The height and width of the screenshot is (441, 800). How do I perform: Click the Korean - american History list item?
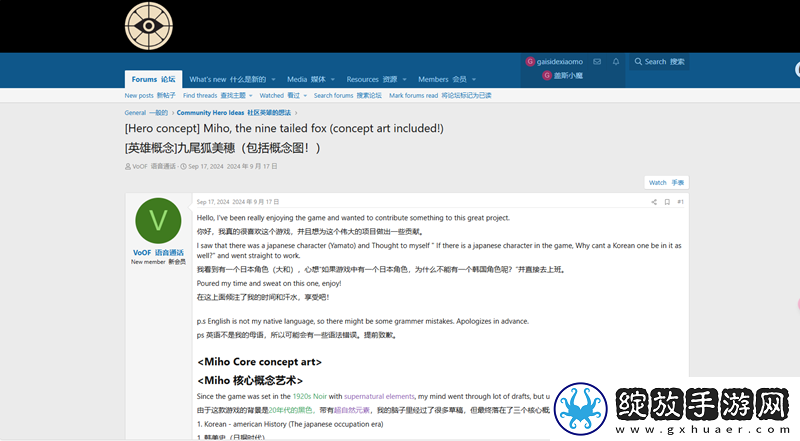[290, 424]
